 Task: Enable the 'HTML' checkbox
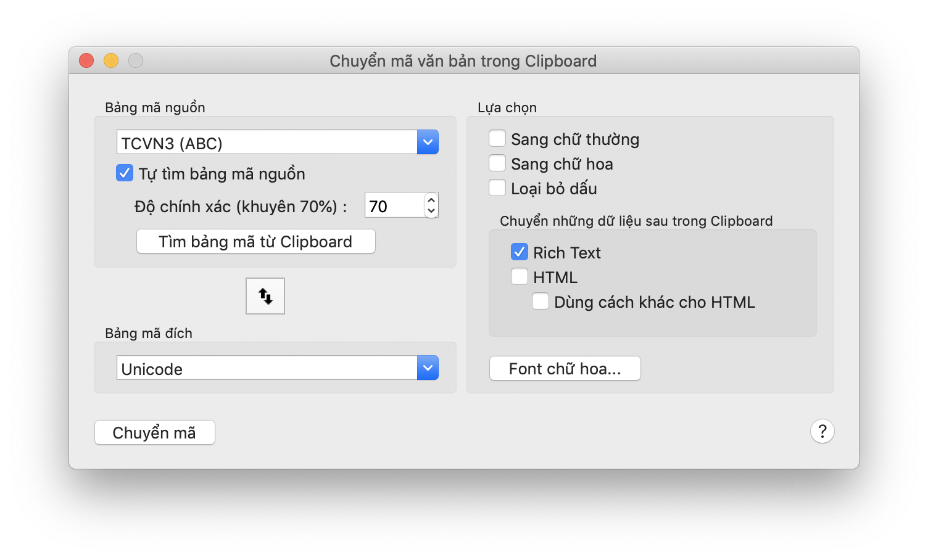click(520, 276)
